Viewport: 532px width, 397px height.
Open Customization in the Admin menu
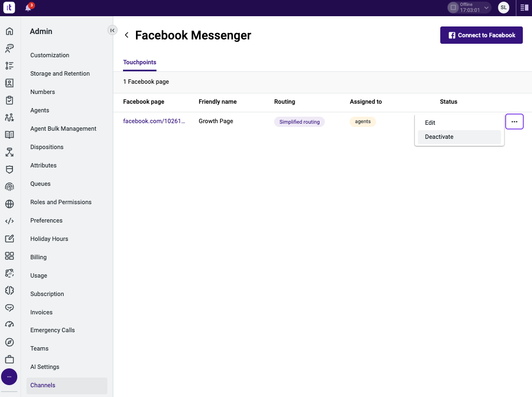tap(50, 55)
